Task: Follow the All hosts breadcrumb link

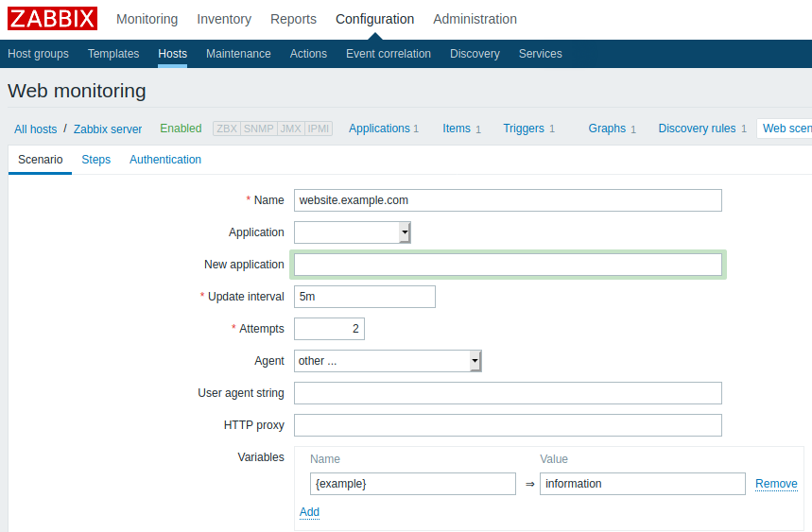Action: pyautogui.click(x=36, y=129)
